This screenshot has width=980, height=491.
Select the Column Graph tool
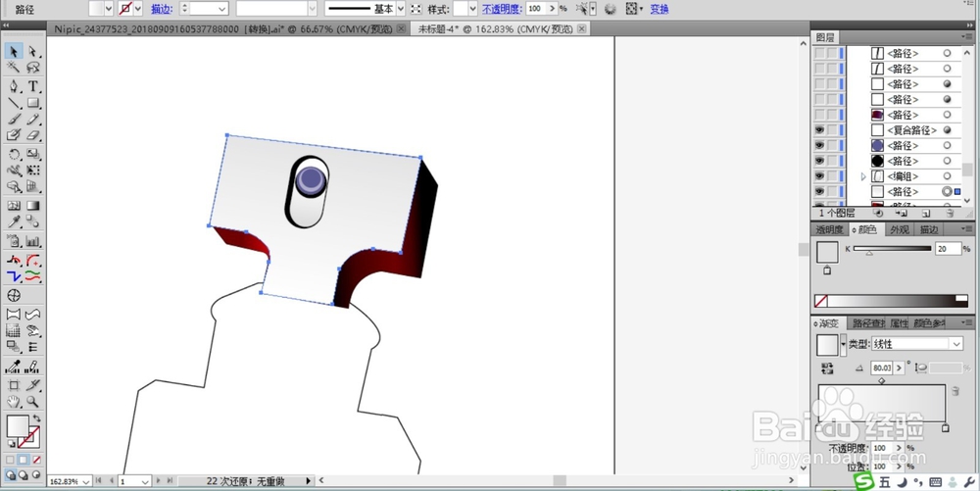pos(32,241)
